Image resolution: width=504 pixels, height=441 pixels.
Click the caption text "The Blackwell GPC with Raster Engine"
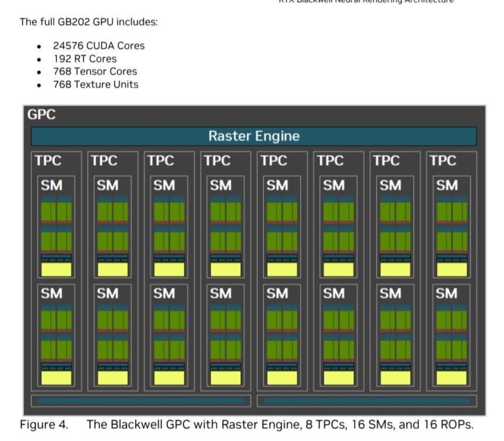[x=194, y=425]
